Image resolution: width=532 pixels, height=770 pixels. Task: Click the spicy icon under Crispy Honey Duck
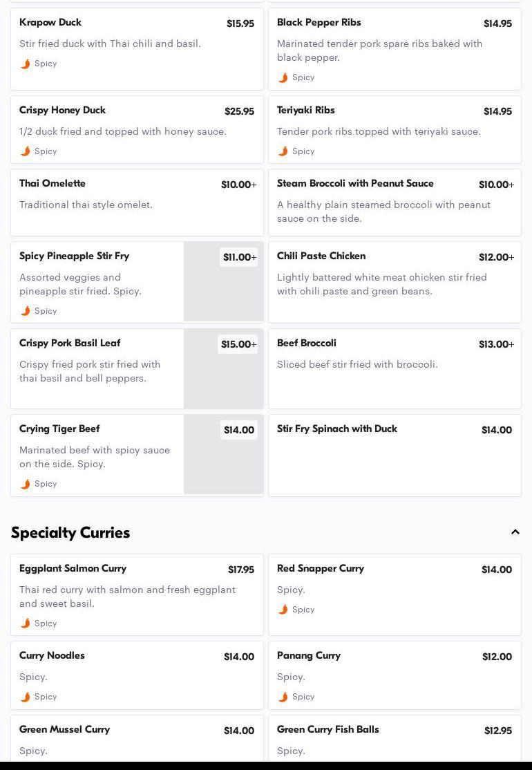(x=26, y=151)
